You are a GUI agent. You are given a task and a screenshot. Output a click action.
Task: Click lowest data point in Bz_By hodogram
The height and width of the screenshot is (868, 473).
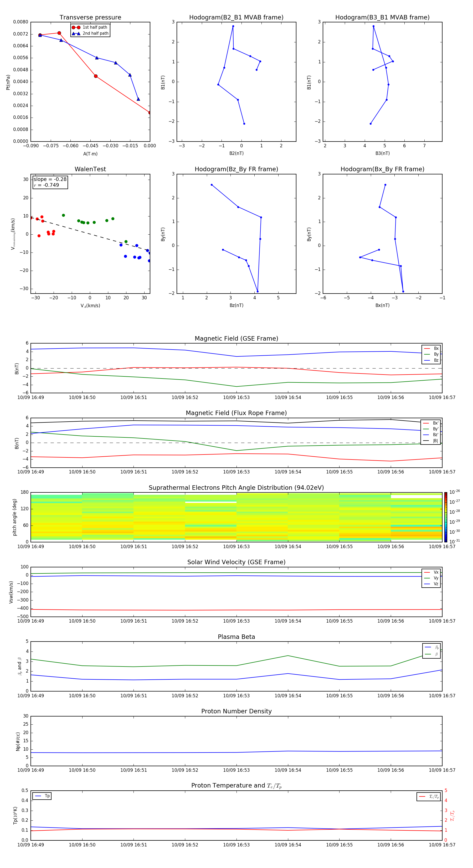[x=258, y=292]
